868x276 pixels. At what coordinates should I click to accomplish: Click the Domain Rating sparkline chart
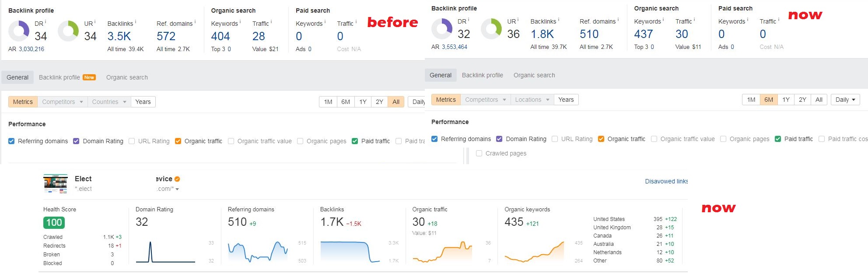click(x=165, y=252)
